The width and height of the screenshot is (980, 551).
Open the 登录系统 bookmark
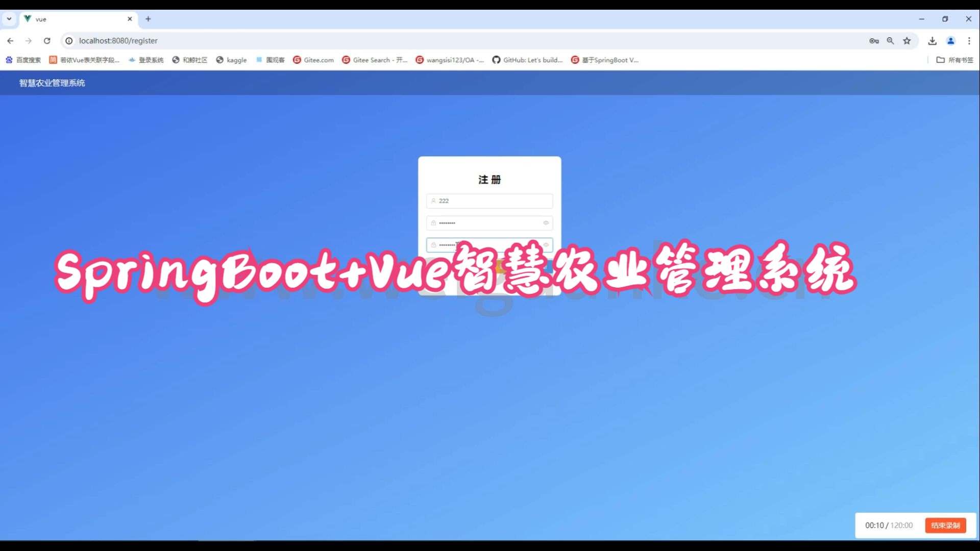(x=146, y=60)
